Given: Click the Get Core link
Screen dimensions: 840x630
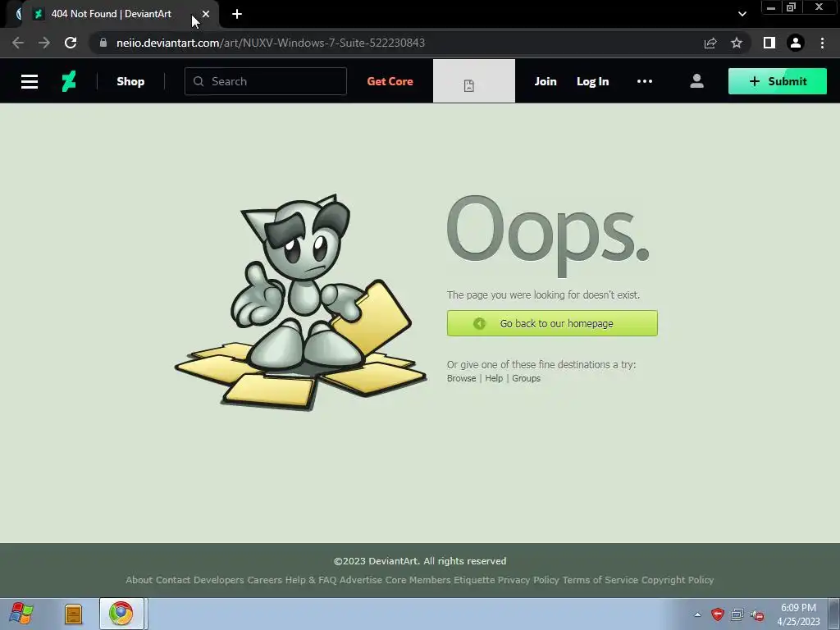Looking at the screenshot, I should click(x=390, y=81).
